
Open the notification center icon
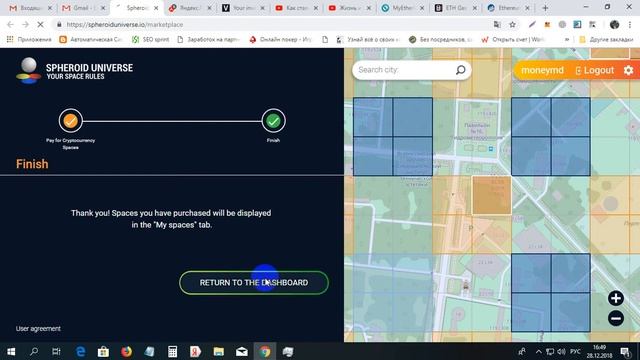pos(625,351)
